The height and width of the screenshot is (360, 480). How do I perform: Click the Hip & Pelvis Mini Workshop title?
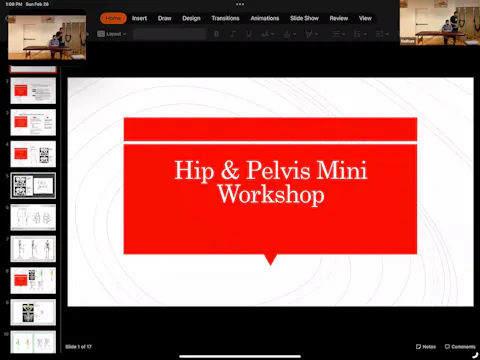click(x=271, y=182)
